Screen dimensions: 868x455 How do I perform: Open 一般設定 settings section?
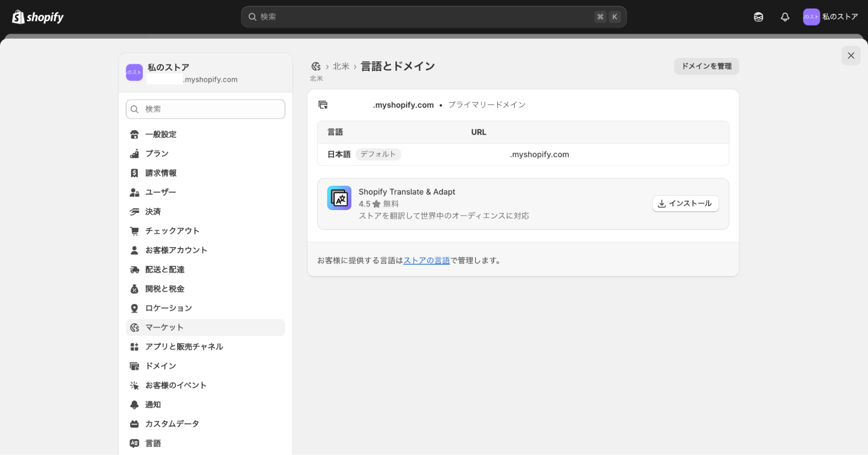(161, 134)
